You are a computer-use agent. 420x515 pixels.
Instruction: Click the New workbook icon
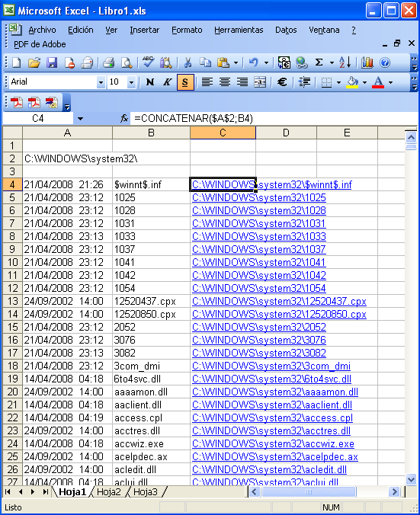(x=17, y=62)
